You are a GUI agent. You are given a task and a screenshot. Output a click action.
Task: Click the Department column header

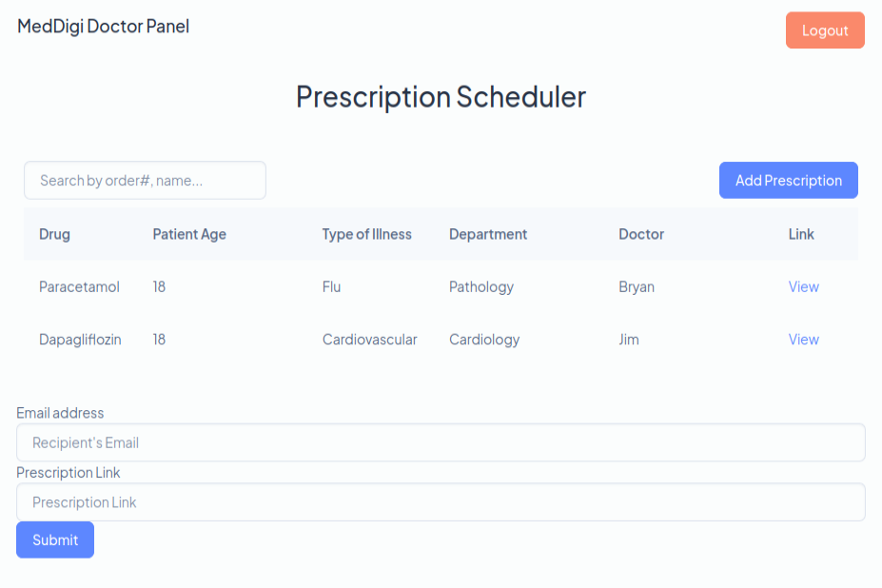click(487, 234)
